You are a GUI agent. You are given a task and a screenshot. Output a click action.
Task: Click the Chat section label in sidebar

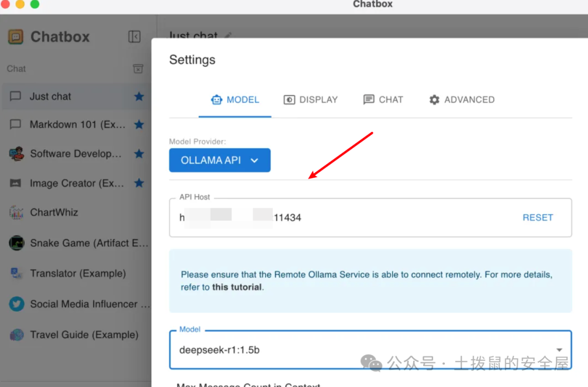click(16, 69)
